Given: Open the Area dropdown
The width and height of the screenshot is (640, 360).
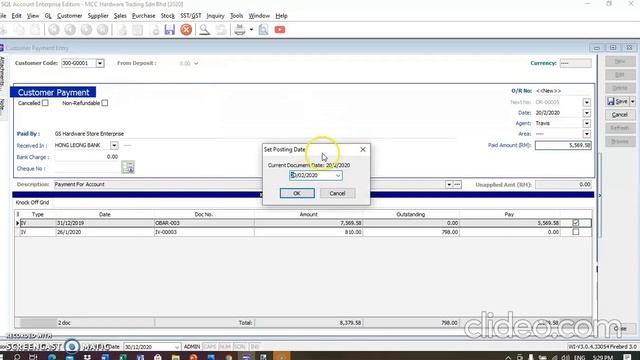Looking at the screenshot, I should tap(587, 134).
